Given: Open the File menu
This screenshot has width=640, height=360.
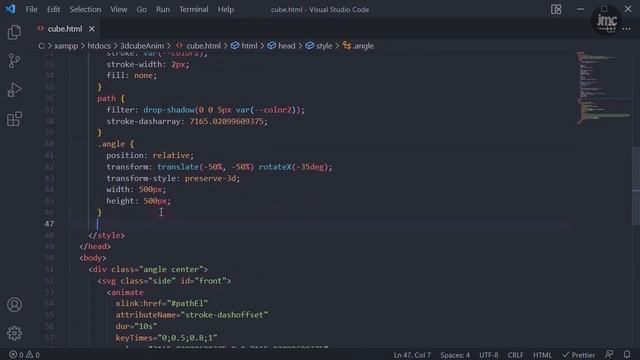Looking at the screenshot, I should [x=31, y=9].
